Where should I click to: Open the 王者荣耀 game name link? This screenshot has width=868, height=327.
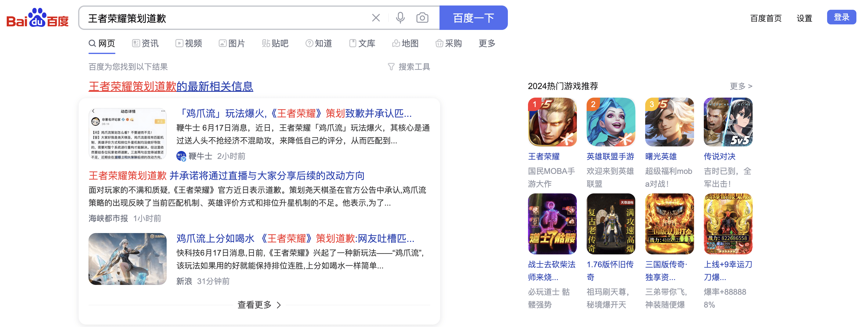tap(544, 156)
